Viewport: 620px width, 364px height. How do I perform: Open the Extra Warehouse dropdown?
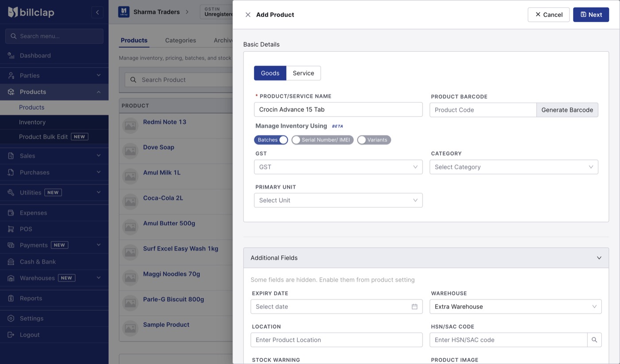point(515,307)
